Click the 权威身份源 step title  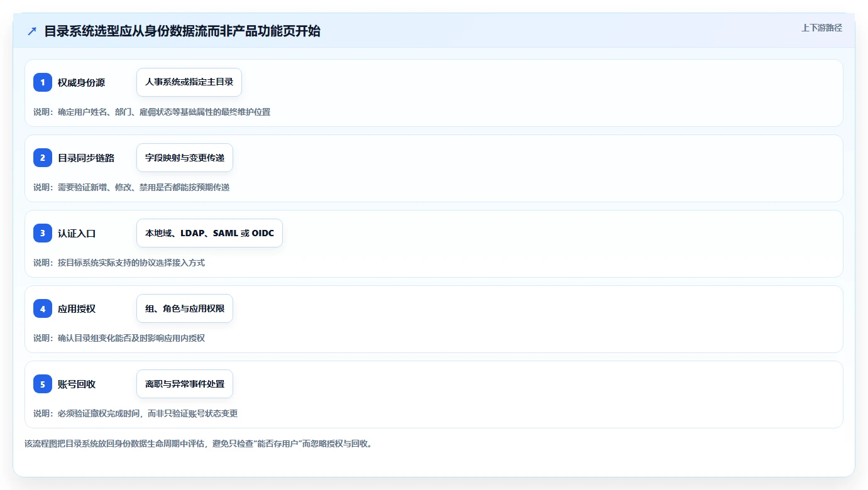click(x=81, y=82)
